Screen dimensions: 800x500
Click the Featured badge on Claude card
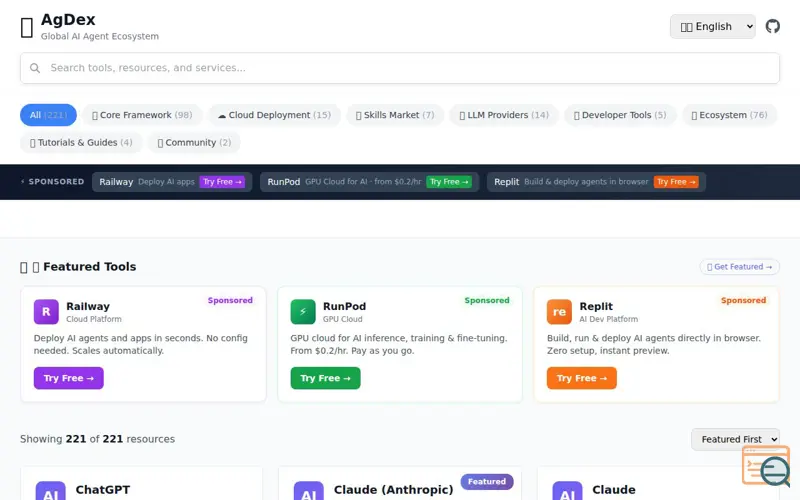[487, 482]
